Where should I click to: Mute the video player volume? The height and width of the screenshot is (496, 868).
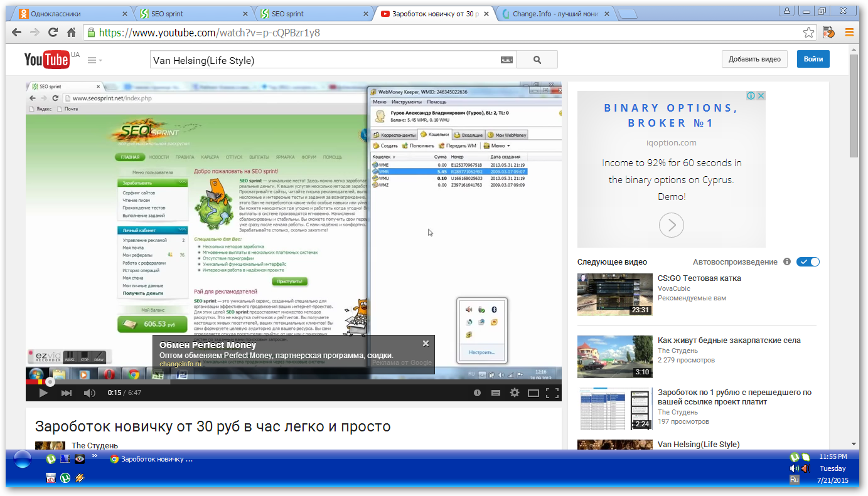click(x=90, y=393)
